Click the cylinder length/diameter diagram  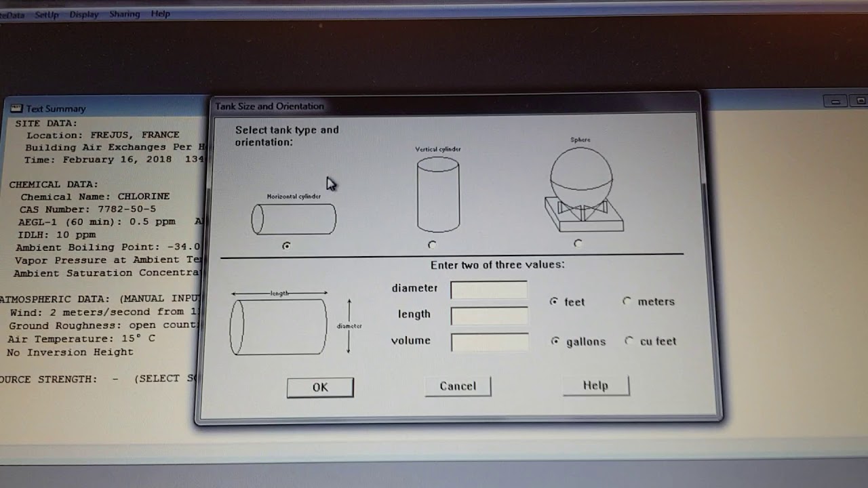296,323
